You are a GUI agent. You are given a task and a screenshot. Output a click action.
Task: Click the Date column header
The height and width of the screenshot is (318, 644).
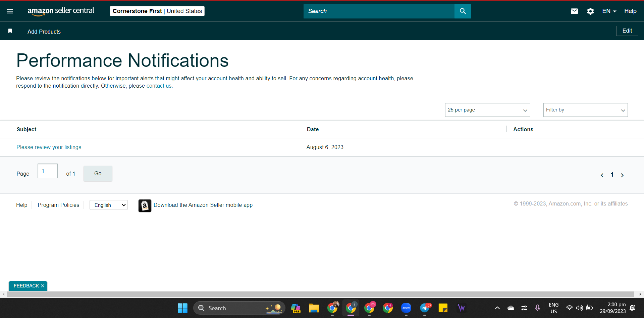(x=313, y=129)
